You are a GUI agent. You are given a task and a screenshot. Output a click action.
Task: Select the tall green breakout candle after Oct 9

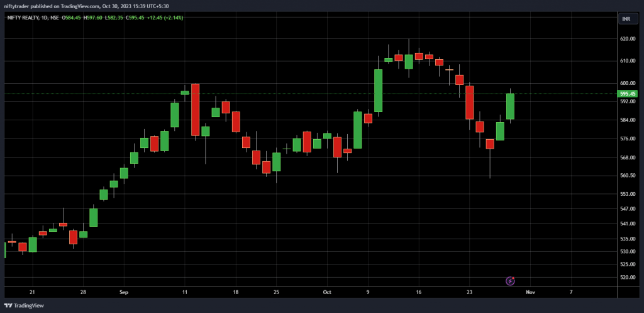point(378,91)
